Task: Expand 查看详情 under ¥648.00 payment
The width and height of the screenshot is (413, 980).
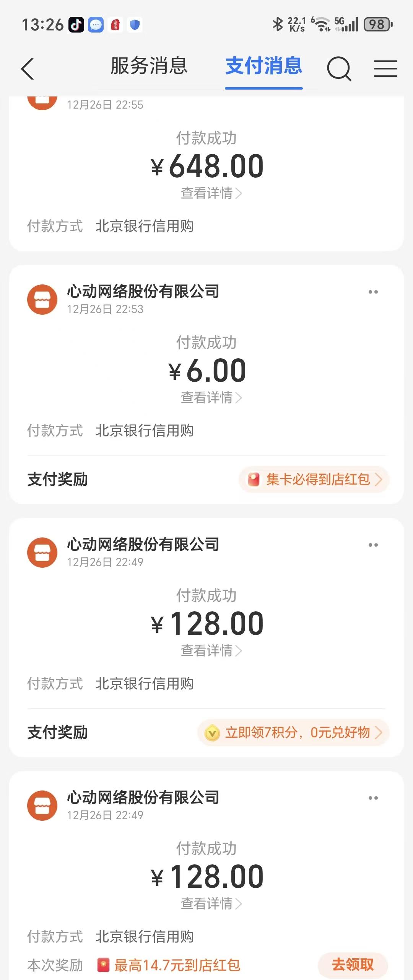Action: (x=211, y=193)
